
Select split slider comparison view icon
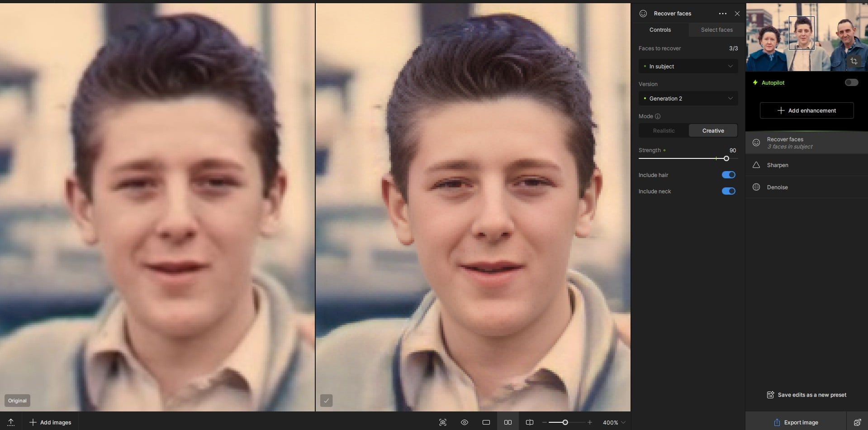tap(530, 422)
